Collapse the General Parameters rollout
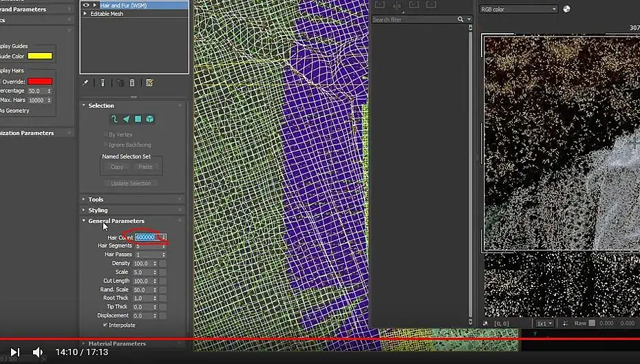 click(x=116, y=221)
